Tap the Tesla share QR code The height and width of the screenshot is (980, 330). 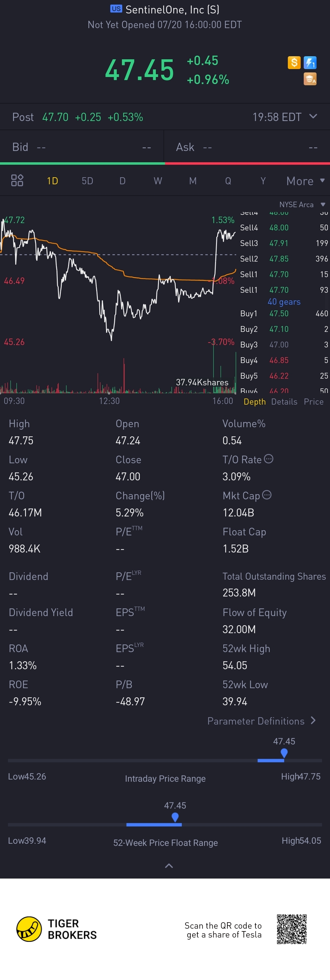click(291, 929)
